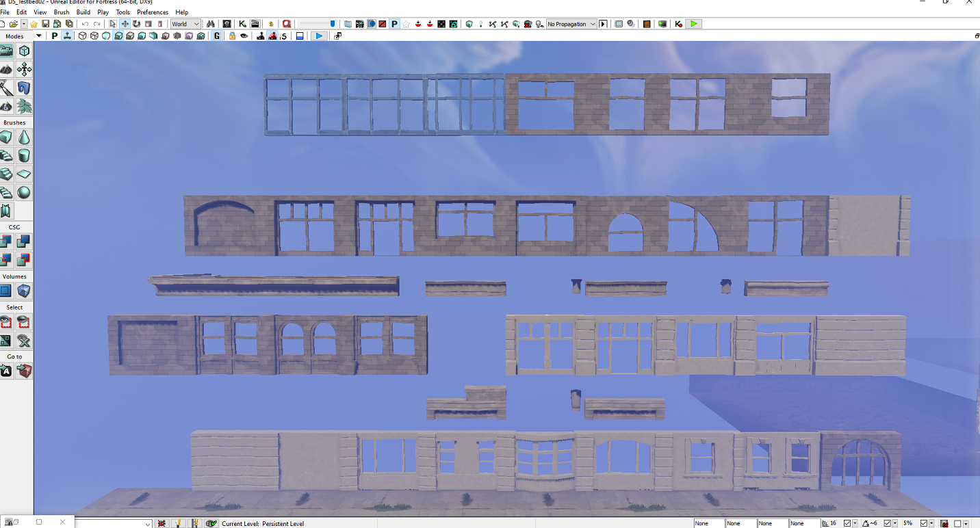
Task: Click the favorites star icon
Action: click(34, 24)
